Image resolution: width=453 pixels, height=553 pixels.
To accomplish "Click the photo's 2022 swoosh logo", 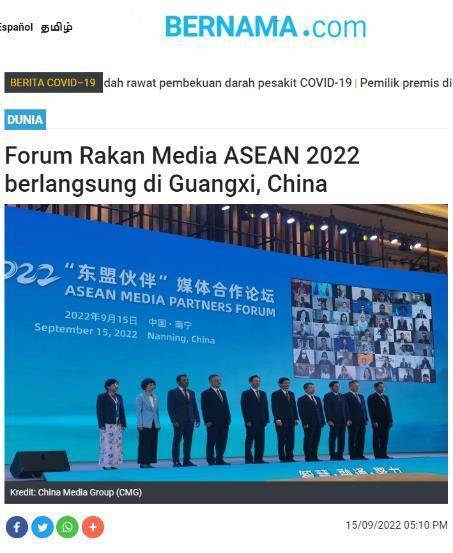I will click(30, 273).
